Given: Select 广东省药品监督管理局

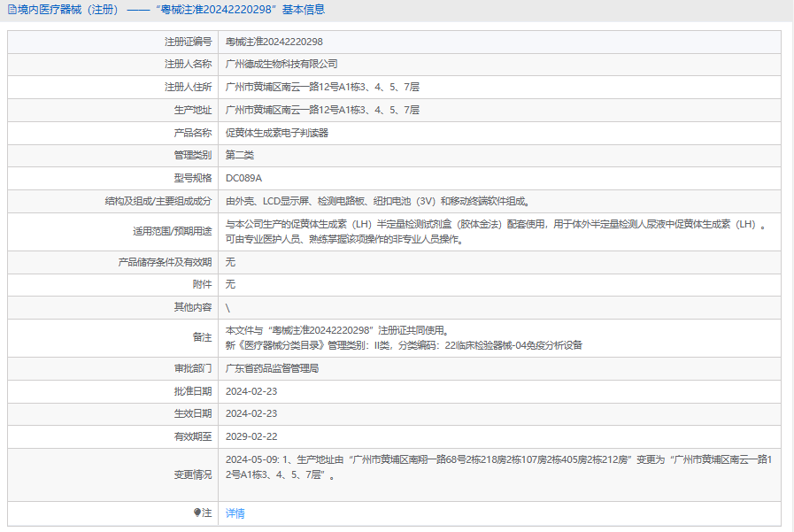Looking at the screenshot, I should click(x=272, y=368).
